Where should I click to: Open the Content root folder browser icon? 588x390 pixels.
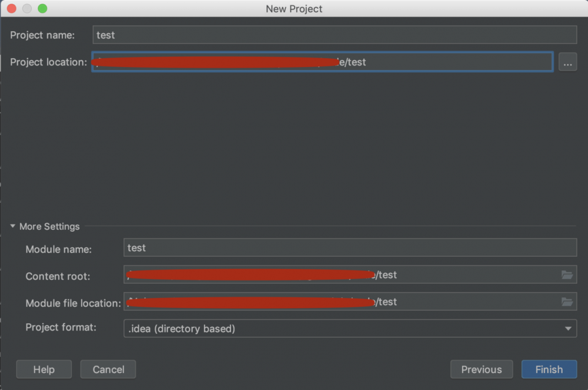point(567,274)
